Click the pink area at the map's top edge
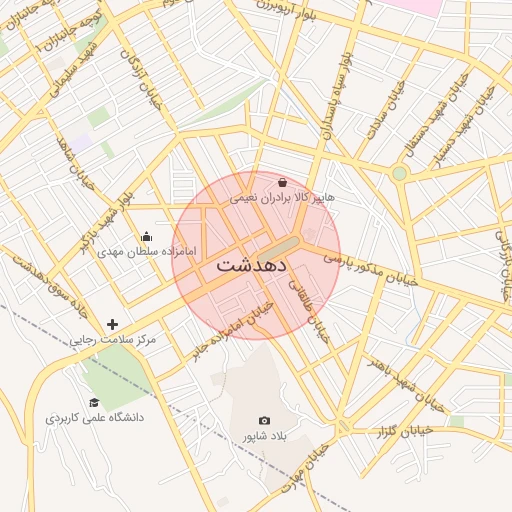 click(413, 7)
